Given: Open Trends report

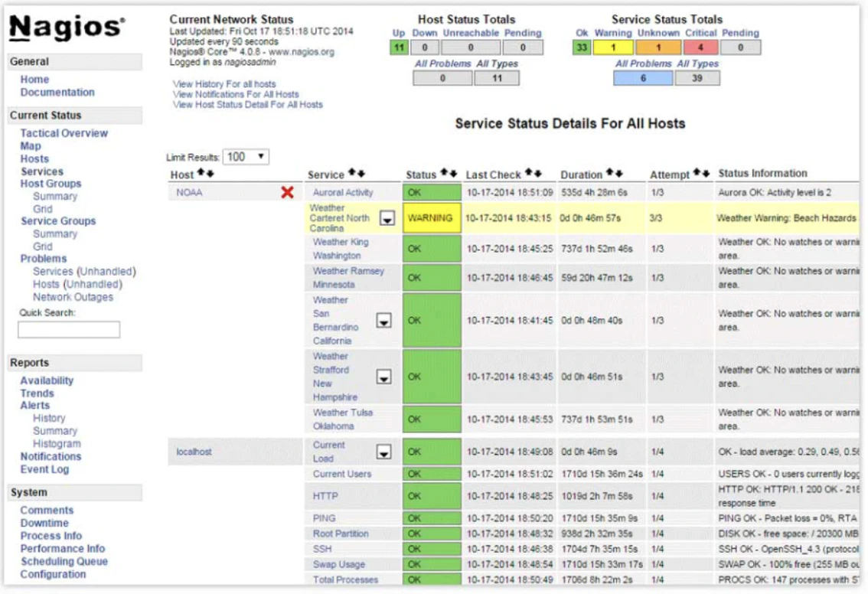Looking at the screenshot, I should click(x=37, y=393).
